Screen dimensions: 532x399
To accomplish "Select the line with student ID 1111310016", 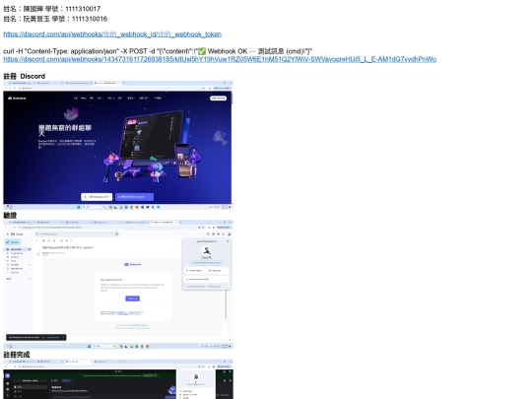I will pos(55,19).
